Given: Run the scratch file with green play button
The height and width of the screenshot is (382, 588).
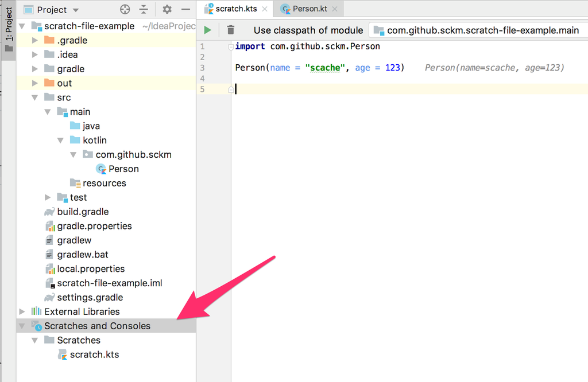Looking at the screenshot, I should point(207,30).
